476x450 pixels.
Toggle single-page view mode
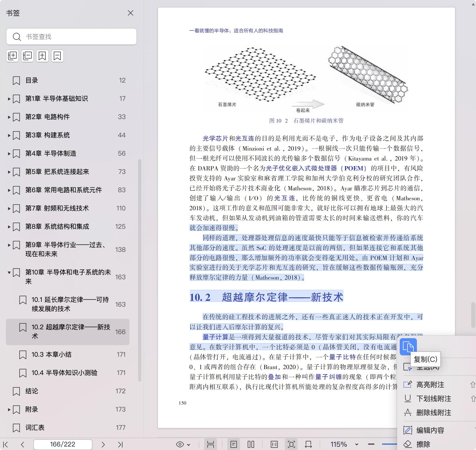[234, 444]
